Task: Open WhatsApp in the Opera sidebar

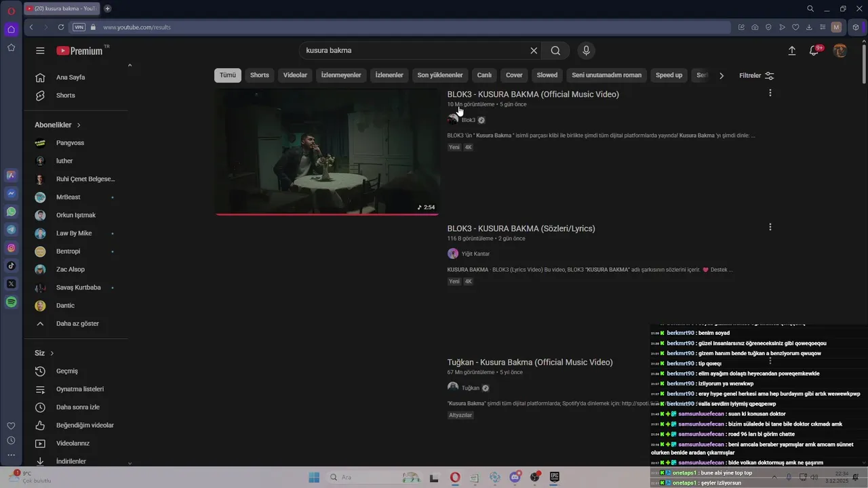Action: [x=12, y=211]
